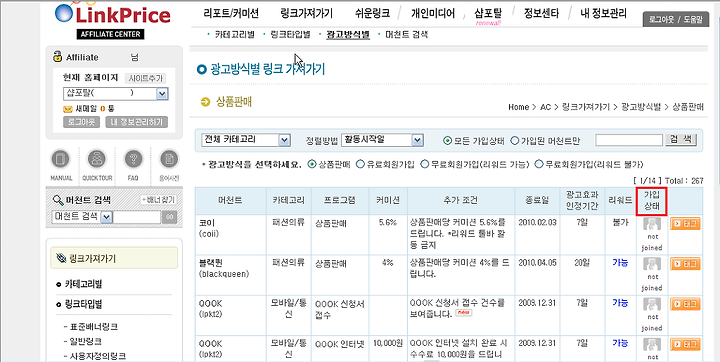Click merchant name 코이 (coii)
Screen dimensions: 720x362
pos(209,227)
